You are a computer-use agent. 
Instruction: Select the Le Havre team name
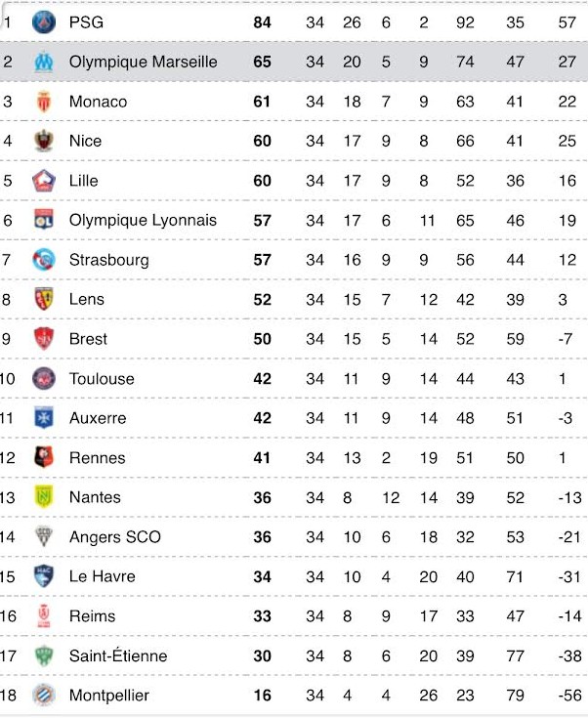(x=103, y=576)
